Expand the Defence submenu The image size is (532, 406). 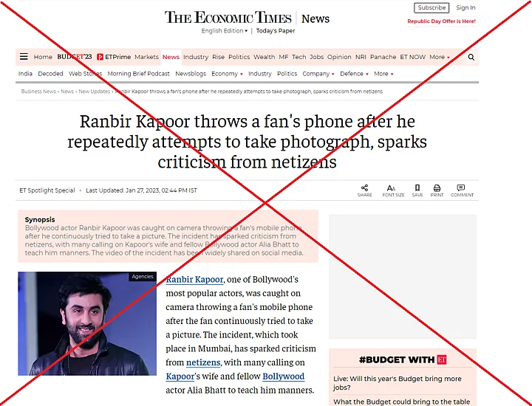[x=354, y=74]
